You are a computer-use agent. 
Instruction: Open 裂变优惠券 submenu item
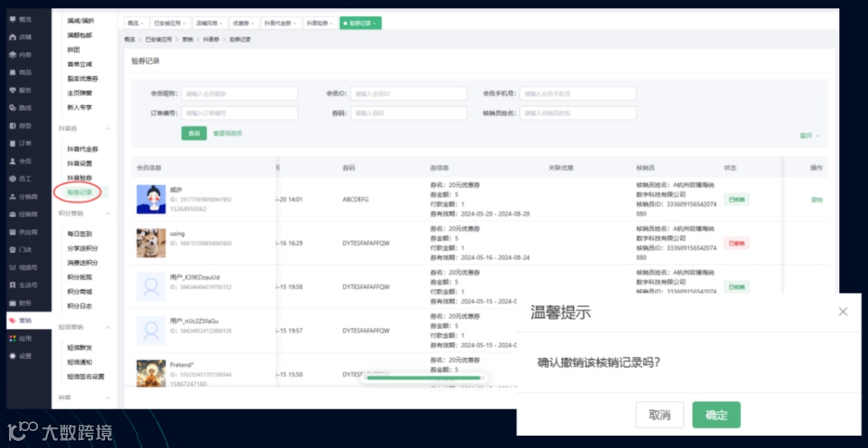click(x=83, y=79)
